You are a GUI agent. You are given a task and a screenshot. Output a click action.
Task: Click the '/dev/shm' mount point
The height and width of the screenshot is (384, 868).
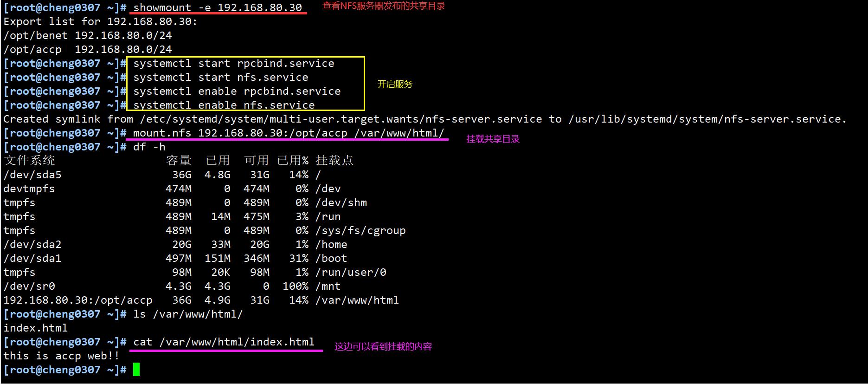341,202
